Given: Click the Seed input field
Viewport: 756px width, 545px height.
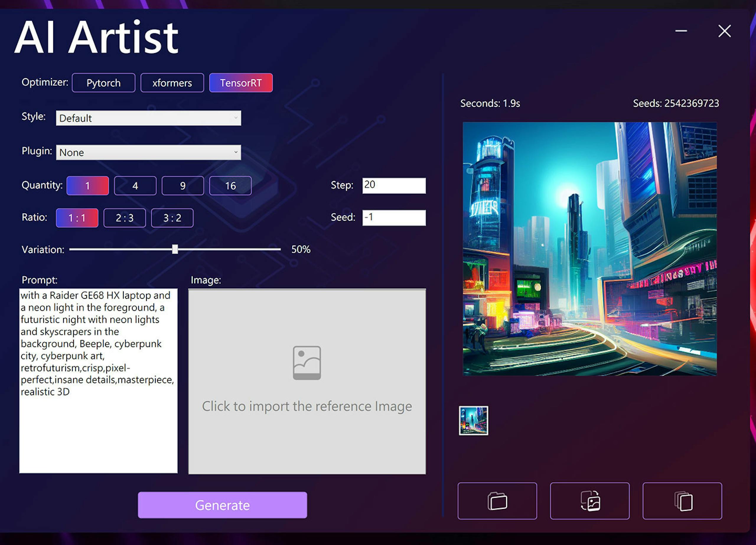Looking at the screenshot, I should click(394, 218).
